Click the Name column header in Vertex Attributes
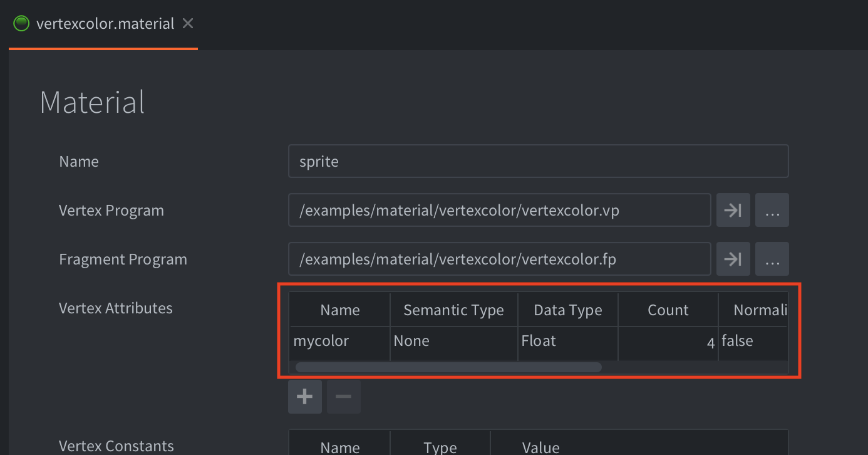Image resolution: width=868 pixels, height=455 pixels. [x=339, y=310]
